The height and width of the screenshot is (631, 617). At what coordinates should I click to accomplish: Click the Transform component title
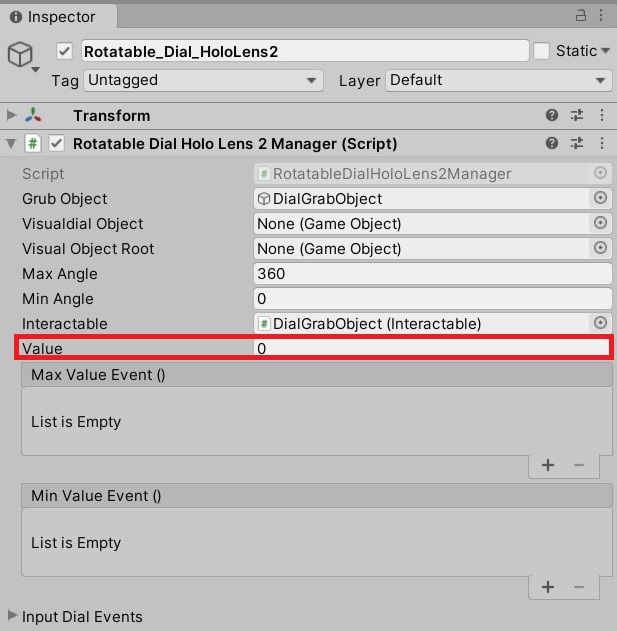pos(112,116)
